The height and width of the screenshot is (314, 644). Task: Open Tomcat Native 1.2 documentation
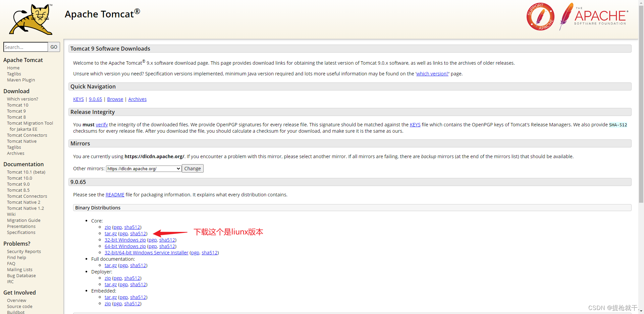pos(25,208)
